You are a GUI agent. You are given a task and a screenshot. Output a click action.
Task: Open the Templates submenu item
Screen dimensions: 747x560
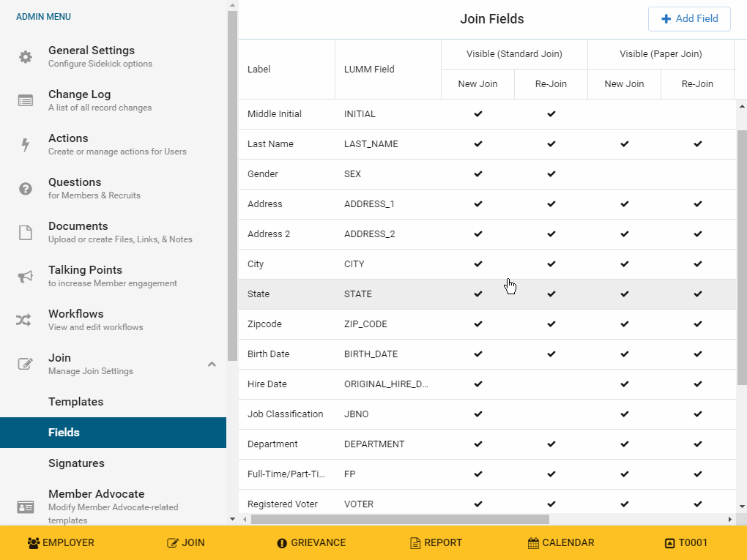tap(76, 402)
